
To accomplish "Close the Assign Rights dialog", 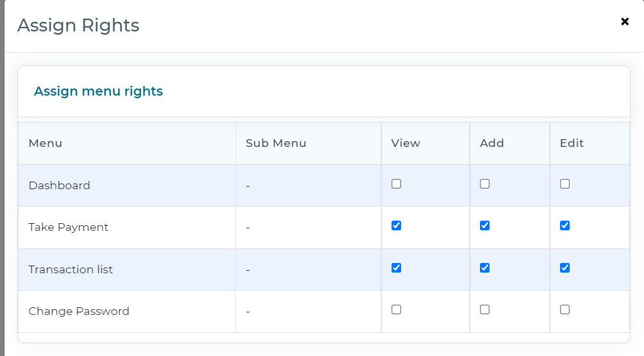I will 625,21.
